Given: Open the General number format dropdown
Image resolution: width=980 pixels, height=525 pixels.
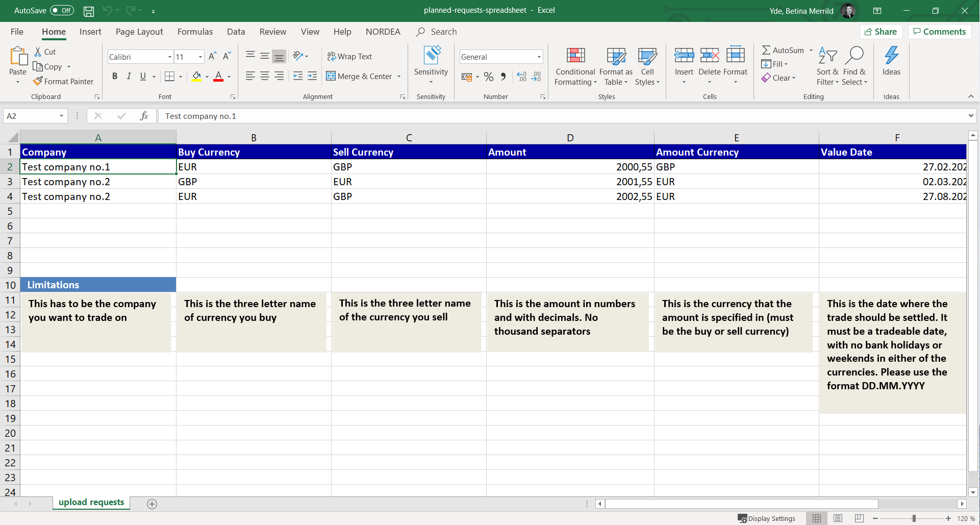Looking at the screenshot, I should pos(539,57).
